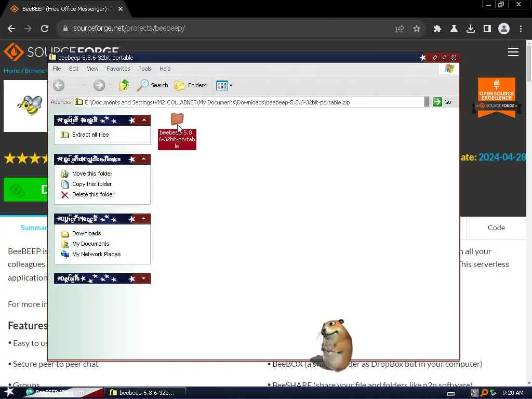Screen dimensions: 532x399
Task: Open SourceForge hamburger menu
Action: click(x=513, y=52)
